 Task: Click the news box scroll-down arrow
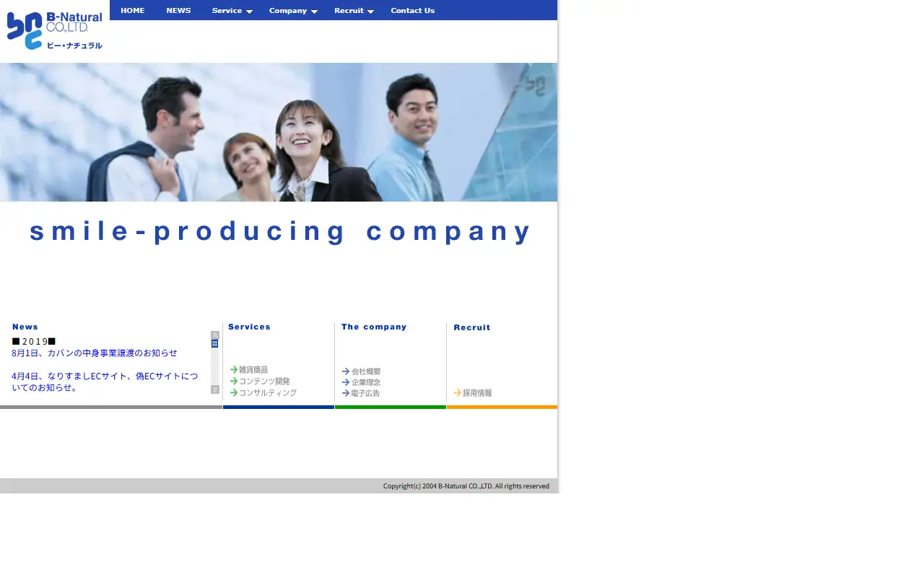point(215,389)
